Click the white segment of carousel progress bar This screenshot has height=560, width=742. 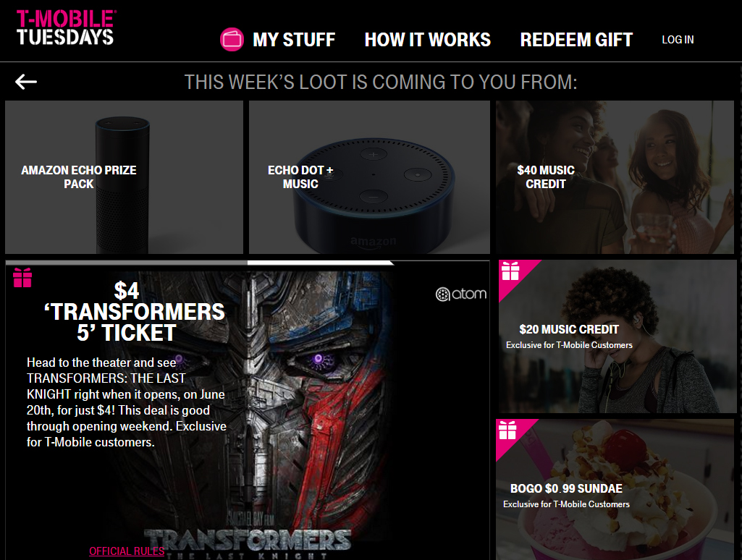pos(321,263)
